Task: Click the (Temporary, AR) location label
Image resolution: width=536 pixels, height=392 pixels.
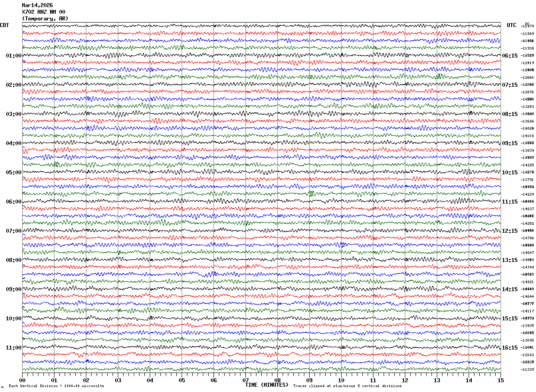Action: pos(45,19)
